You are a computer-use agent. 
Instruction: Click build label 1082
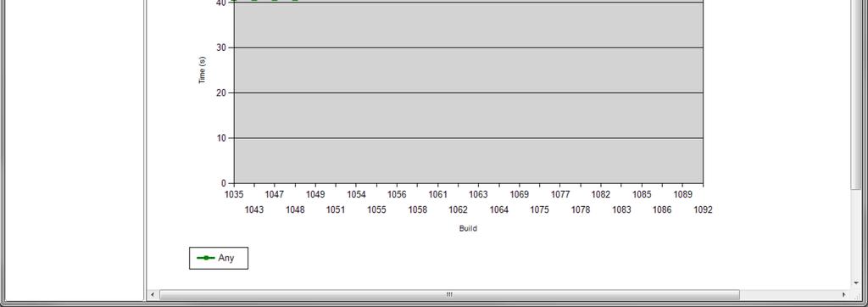pyautogui.click(x=601, y=194)
